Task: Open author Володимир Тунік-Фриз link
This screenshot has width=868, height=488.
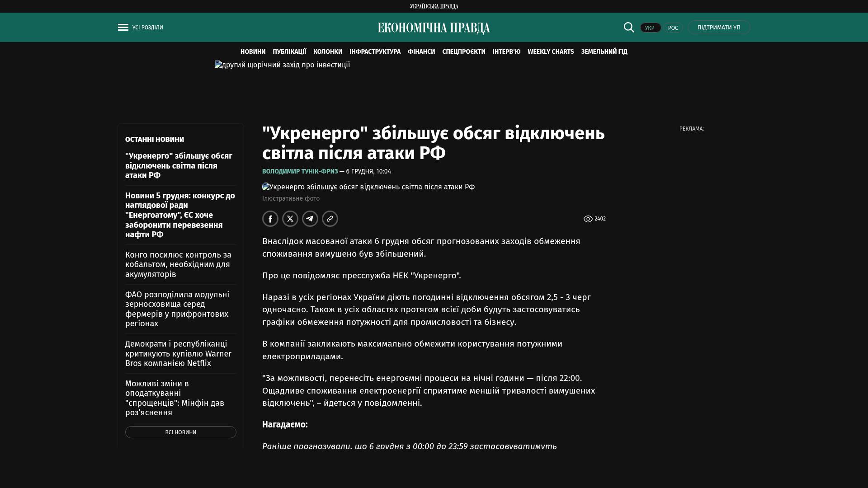Action: point(300,171)
